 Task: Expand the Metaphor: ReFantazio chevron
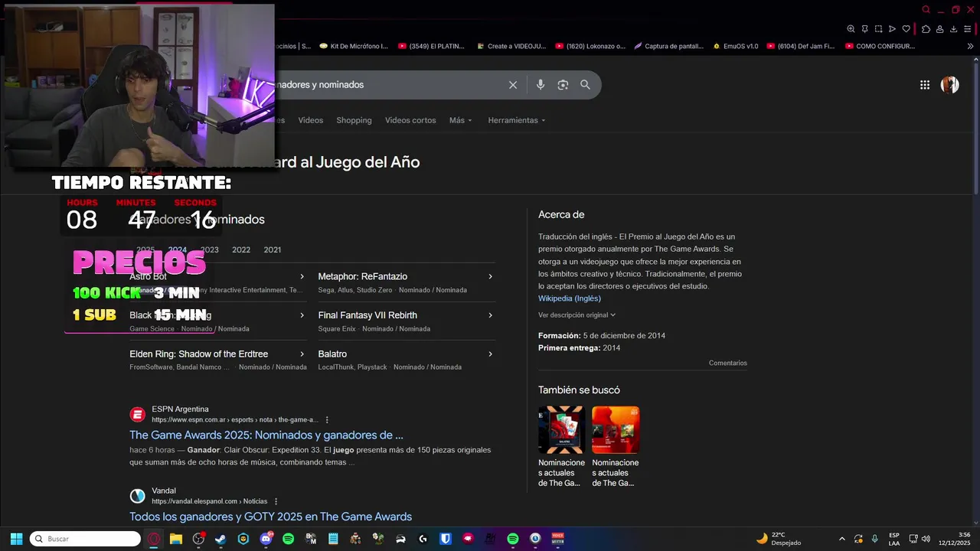pyautogui.click(x=490, y=276)
